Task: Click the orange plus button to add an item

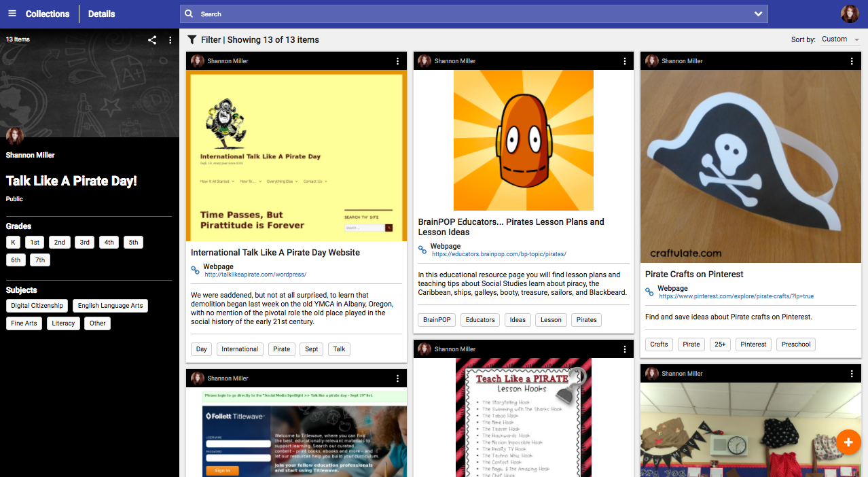Action: point(848,442)
